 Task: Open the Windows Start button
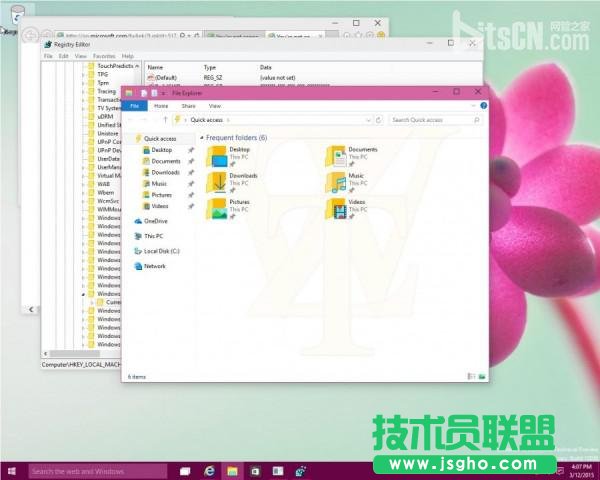12,471
